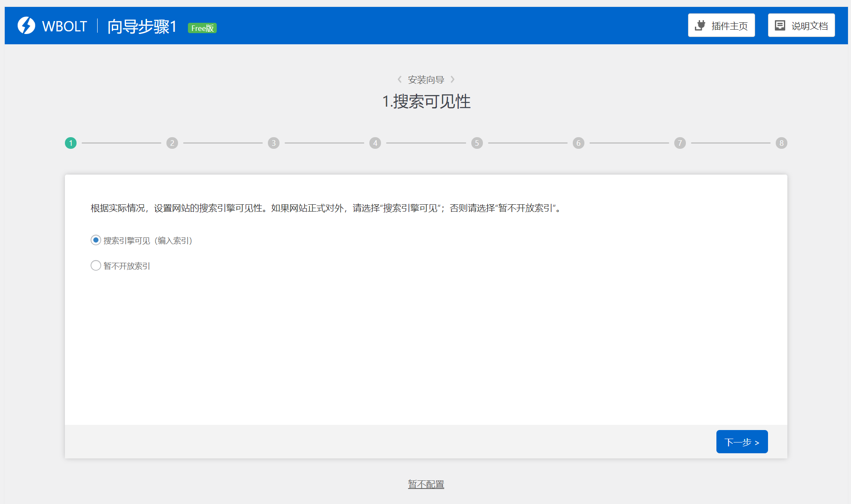Jump to wizard step 8 circle
The width and height of the screenshot is (851, 504).
pyautogui.click(x=781, y=143)
